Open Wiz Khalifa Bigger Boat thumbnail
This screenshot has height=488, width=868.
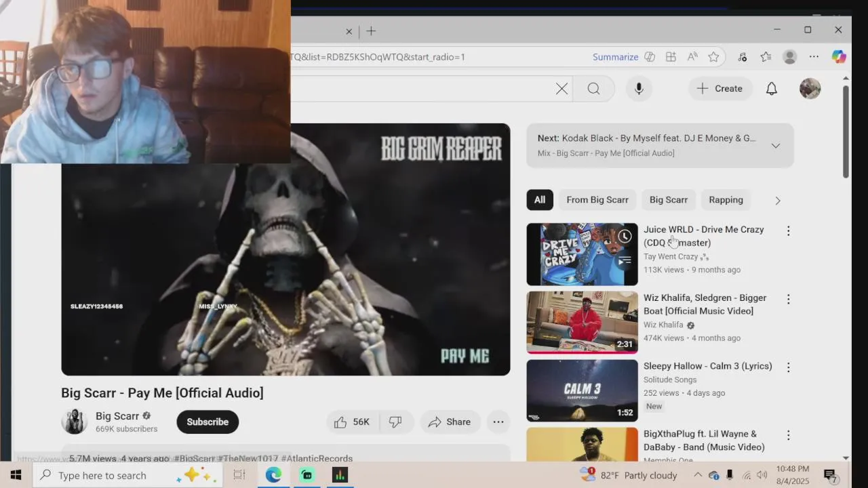(x=582, y=323)
